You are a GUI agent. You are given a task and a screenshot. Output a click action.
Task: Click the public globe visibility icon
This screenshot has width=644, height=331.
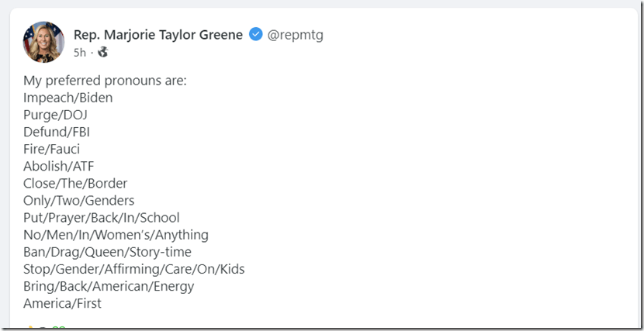point(102,53)
